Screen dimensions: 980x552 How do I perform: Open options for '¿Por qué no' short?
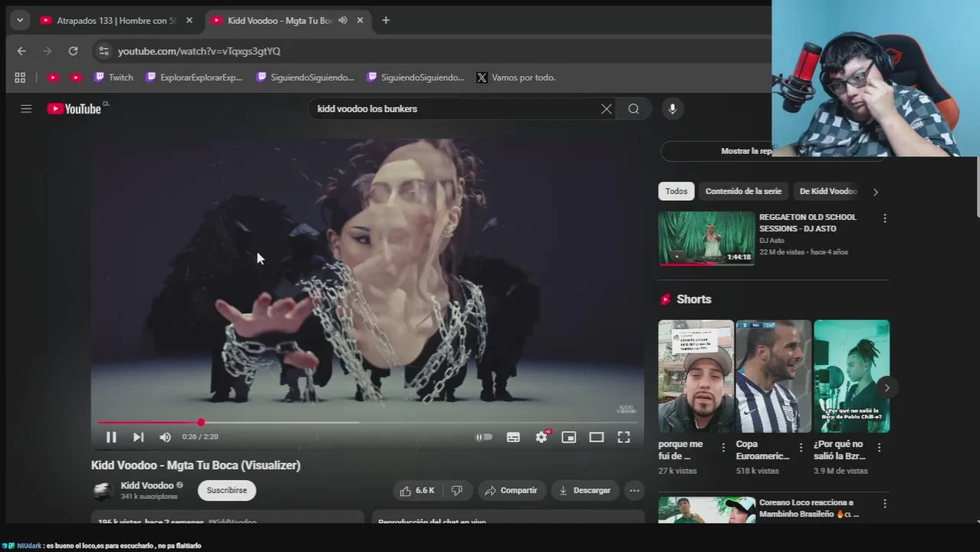[x=880, y=447]
